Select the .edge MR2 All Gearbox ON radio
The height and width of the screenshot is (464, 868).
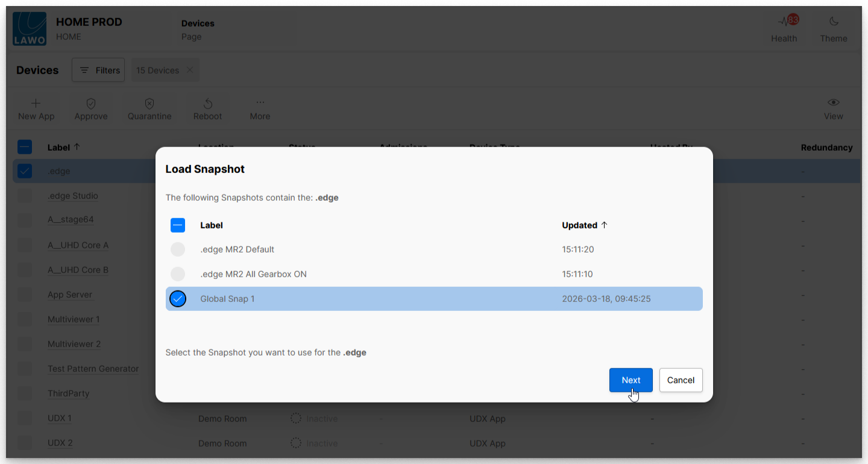[178, 274]
